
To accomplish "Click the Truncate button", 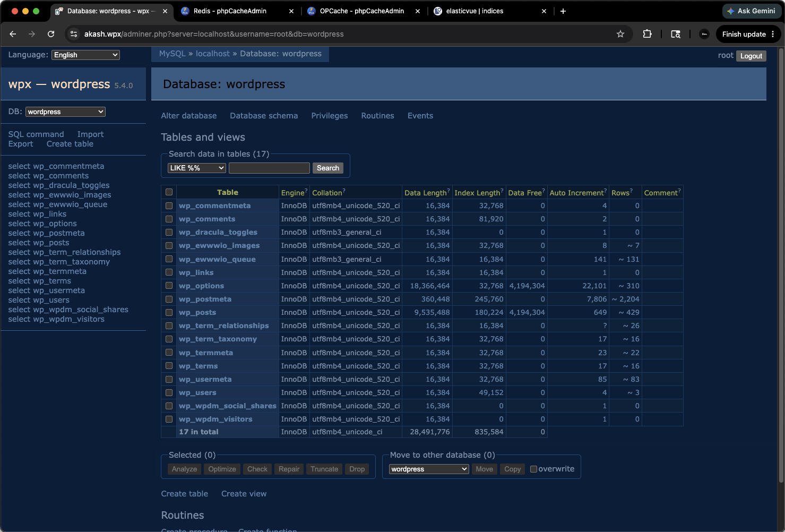I will coord(324,469).
